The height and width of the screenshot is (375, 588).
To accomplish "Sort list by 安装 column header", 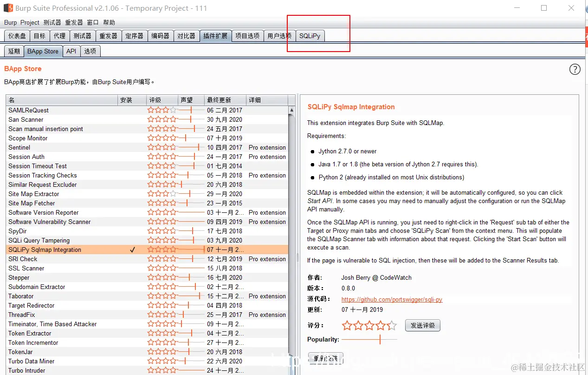I will (x=132, y=100).
